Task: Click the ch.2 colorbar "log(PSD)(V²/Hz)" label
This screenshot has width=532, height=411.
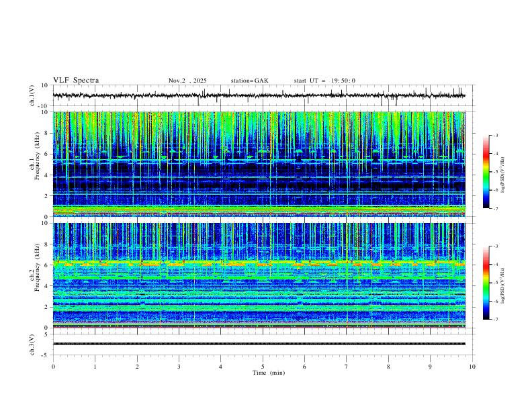Action: pyautogui.click(x=502, y=286)
